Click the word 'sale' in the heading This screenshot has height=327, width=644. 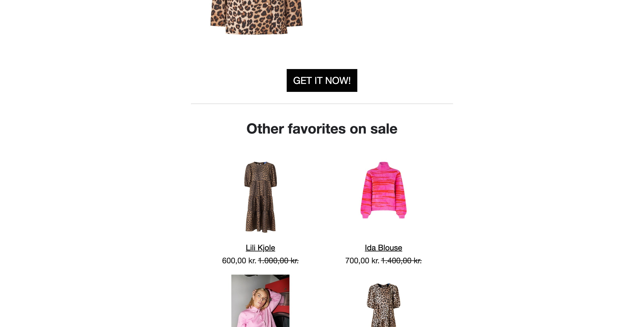tap(384, 129)
